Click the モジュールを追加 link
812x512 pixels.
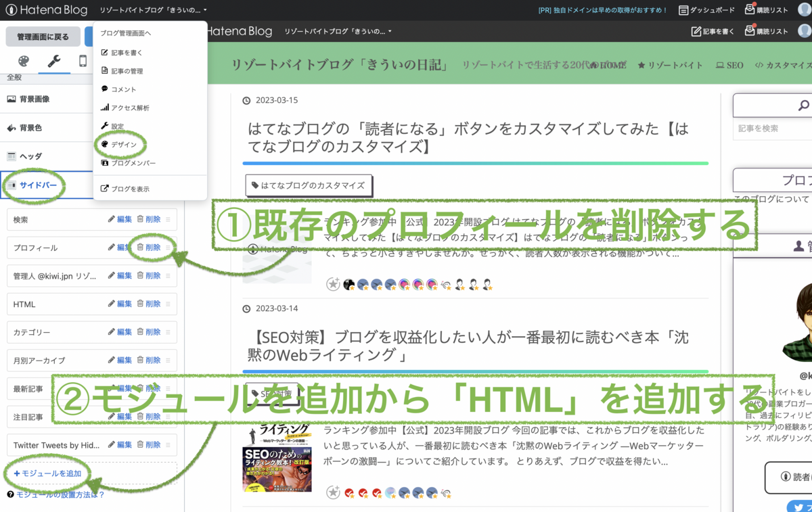pos(47,473)
